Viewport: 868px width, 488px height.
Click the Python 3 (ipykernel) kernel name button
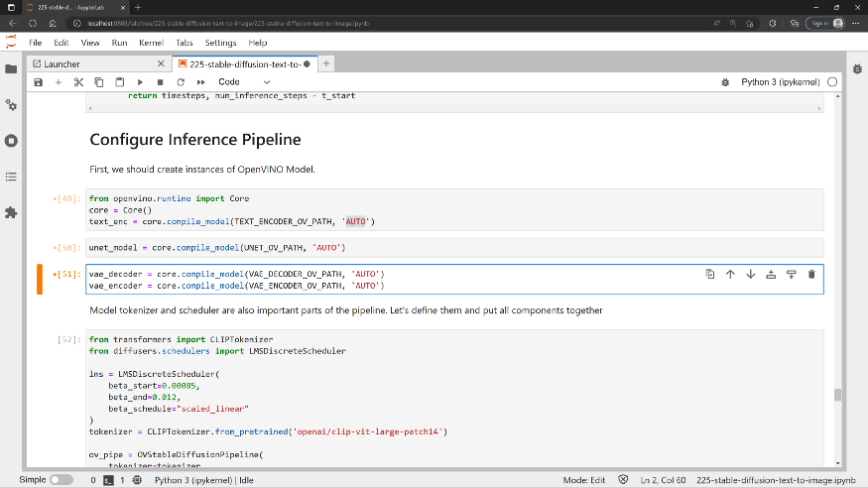[x=781, y=82]
